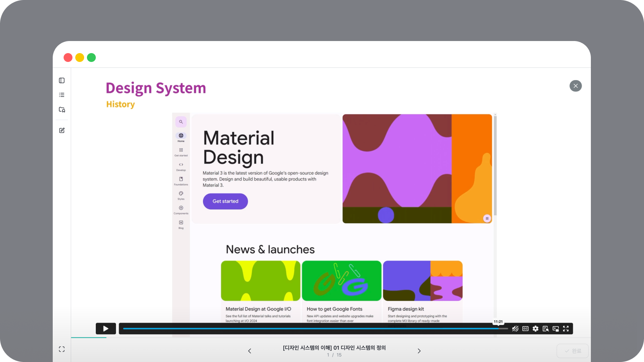
Task: Enable picture-in-picture mode
Action: pyautogui.click(x=556, y=329)
